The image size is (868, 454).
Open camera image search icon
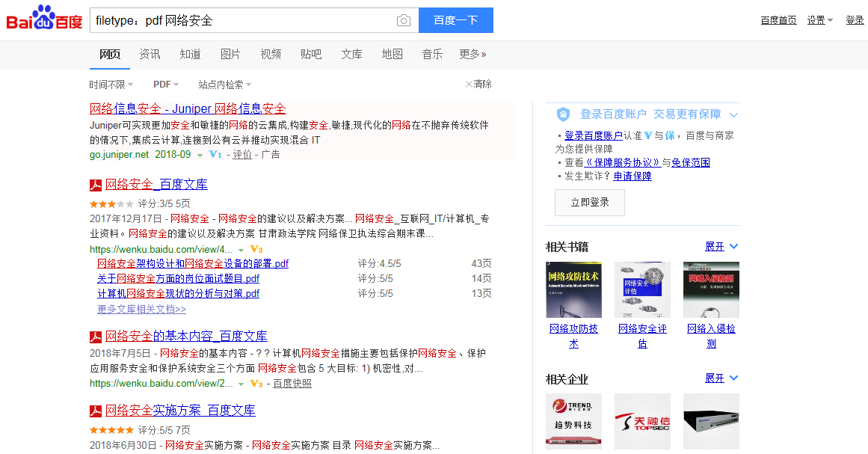[x=404, y=20]
